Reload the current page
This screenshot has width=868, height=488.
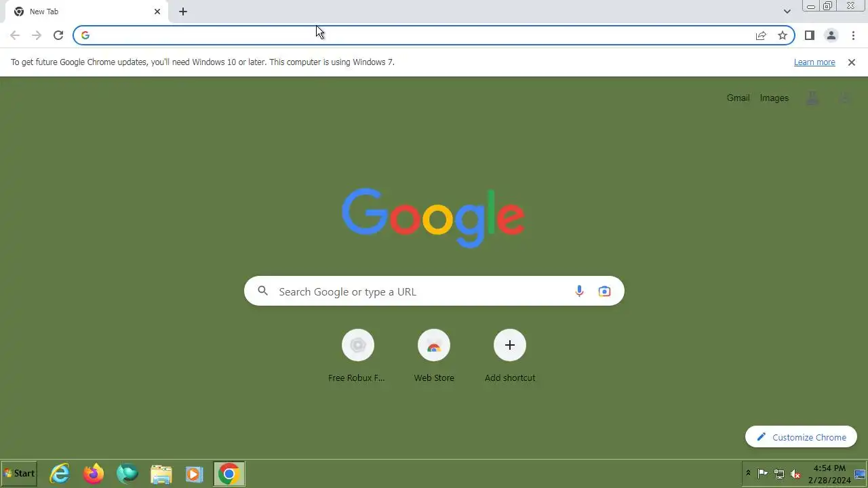coord(58,35)
